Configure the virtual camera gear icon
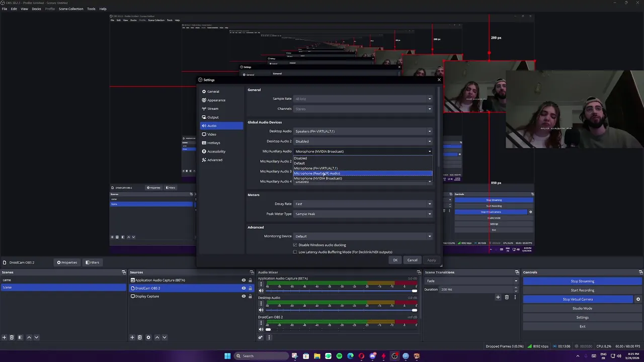The height and width of the screenshot is (362, 644). (638, 299)
